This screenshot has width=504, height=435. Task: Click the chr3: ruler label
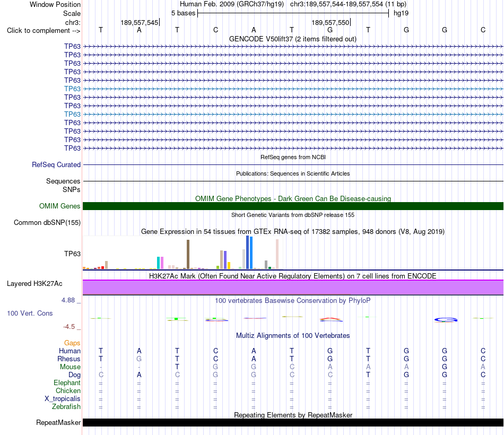pos(73,22)
